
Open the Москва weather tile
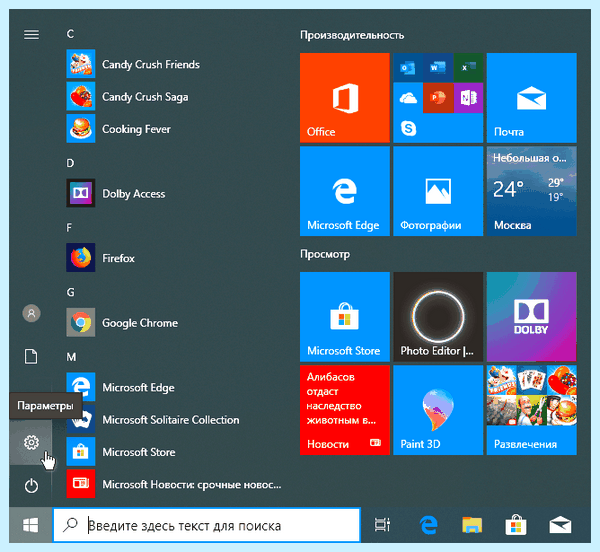(532, 191)
